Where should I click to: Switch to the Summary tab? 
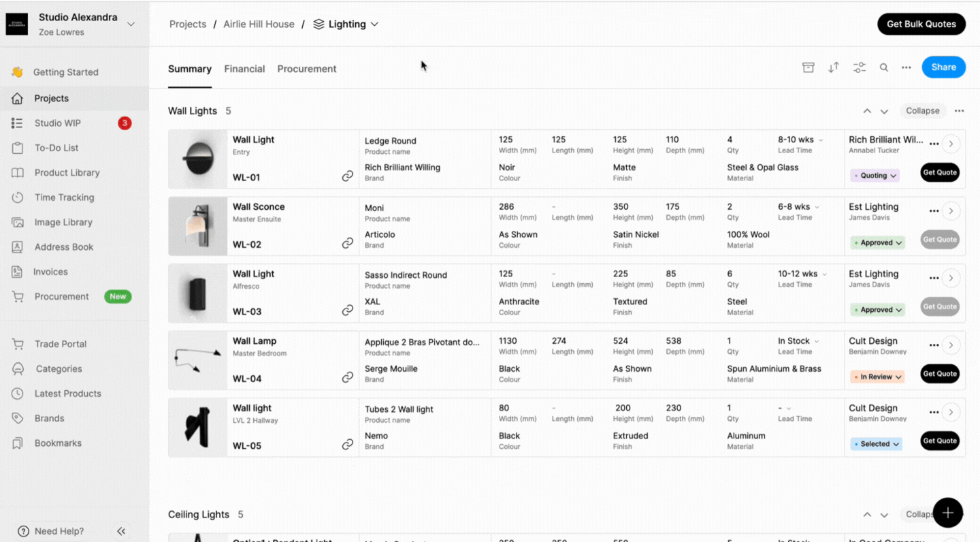click(x=190, y=69)
